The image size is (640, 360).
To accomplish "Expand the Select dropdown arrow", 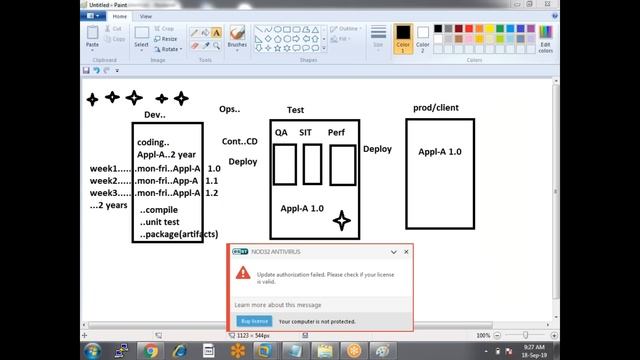I will point(141,50).
